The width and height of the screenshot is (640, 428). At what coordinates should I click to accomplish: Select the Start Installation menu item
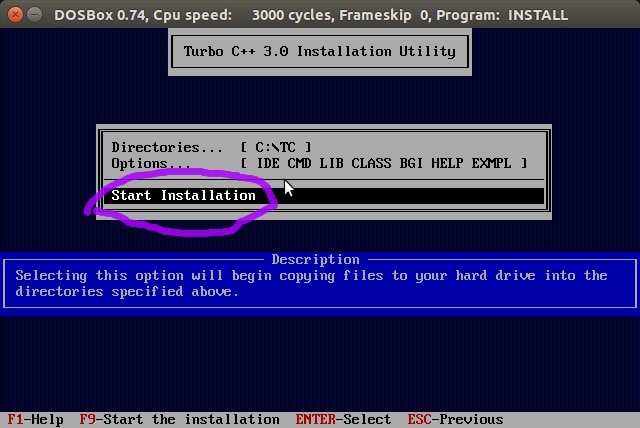coord(324,195)
